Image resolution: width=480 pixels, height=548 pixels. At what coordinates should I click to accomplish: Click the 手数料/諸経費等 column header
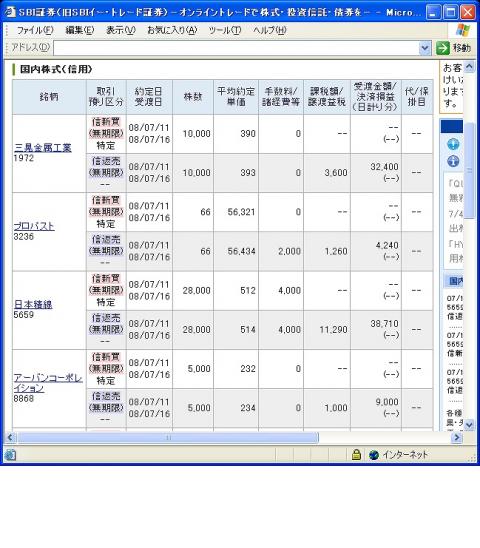pos(281,97)
